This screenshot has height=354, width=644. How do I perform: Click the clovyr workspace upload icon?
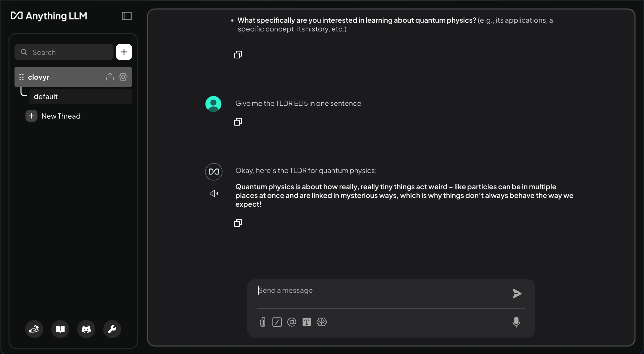pyautogui.click(x=110, y=77)
